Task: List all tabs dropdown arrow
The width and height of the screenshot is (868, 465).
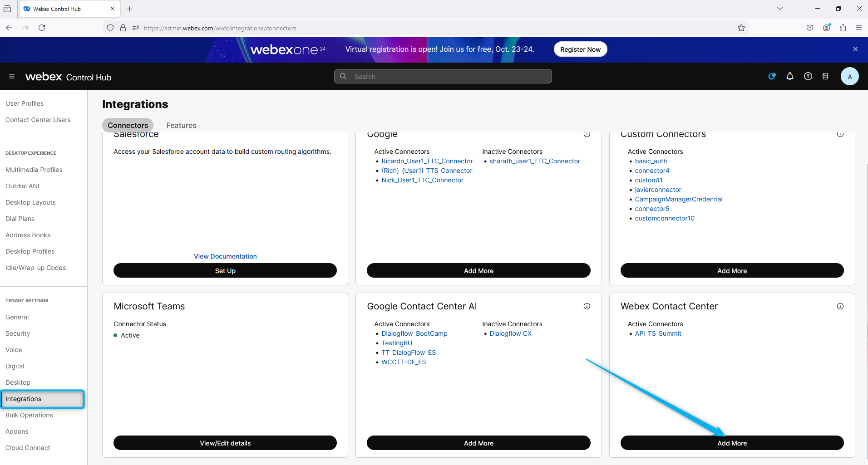Action: click(x=780, y=9)
